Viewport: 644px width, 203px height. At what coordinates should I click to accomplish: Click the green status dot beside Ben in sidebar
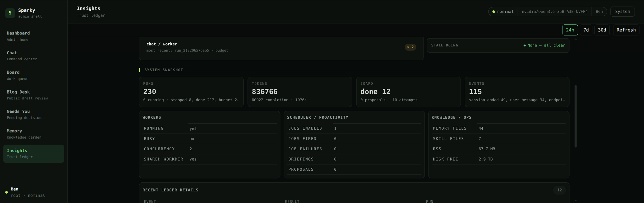click(6, 192)
